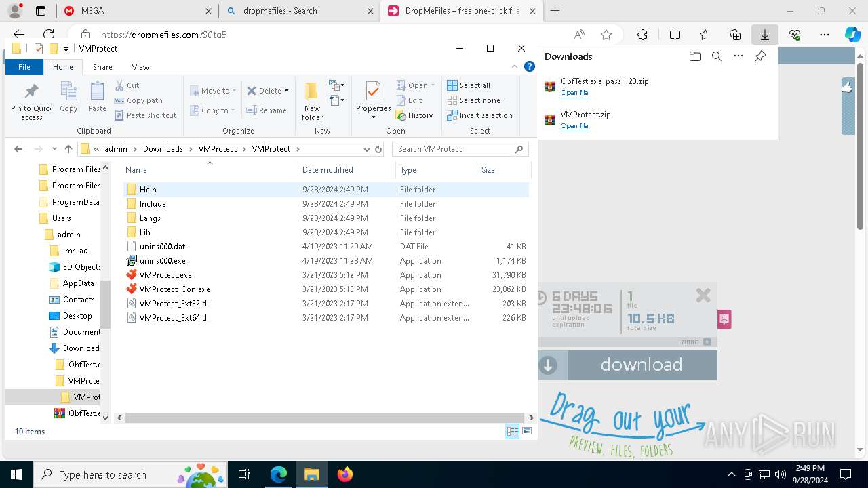The image size is (868, 488).
Task: Click Rename in Organize group
Action: pos(267,110)
